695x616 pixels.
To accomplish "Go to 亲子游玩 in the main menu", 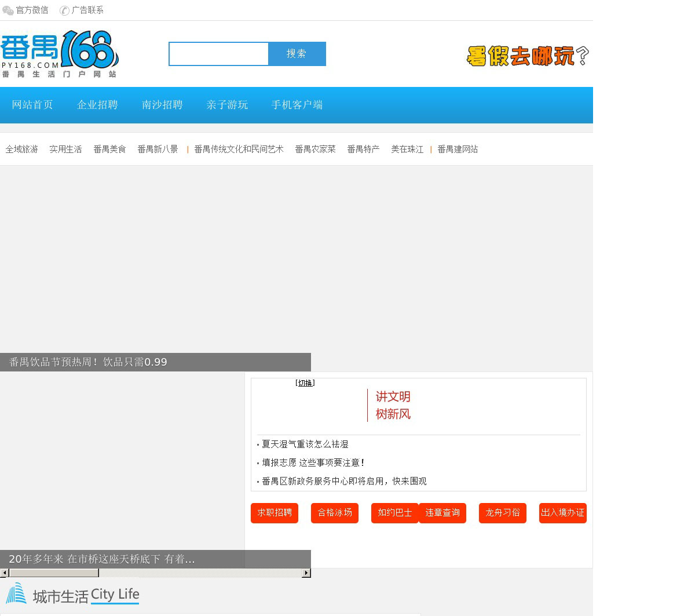I will coord(227,105).
